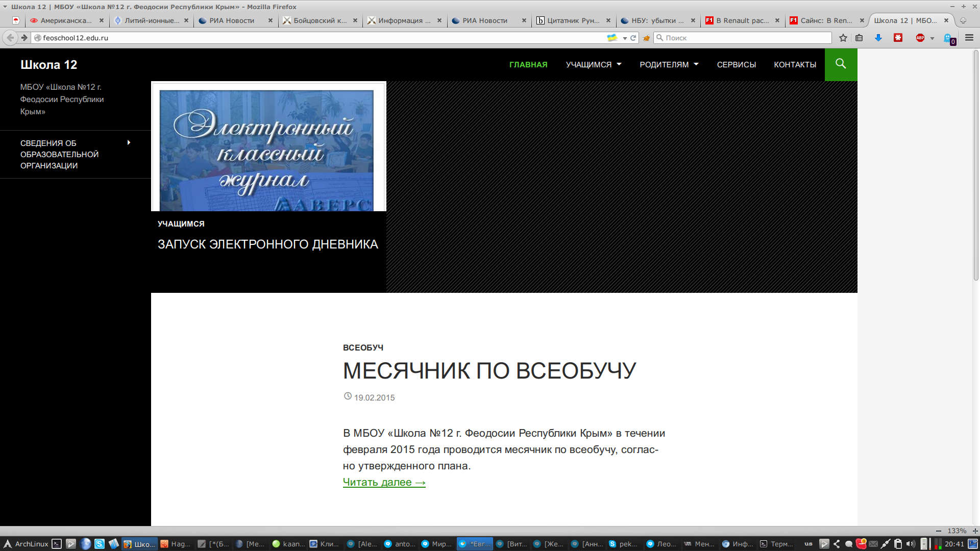Go back with the back arrow
Image resolution: width=980 pixels, height=551 pixels.
click(10, 38)
